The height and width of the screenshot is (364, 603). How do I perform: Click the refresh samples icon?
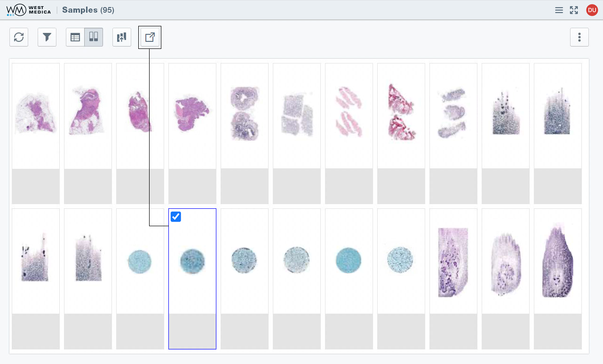[x=19, y=37]
